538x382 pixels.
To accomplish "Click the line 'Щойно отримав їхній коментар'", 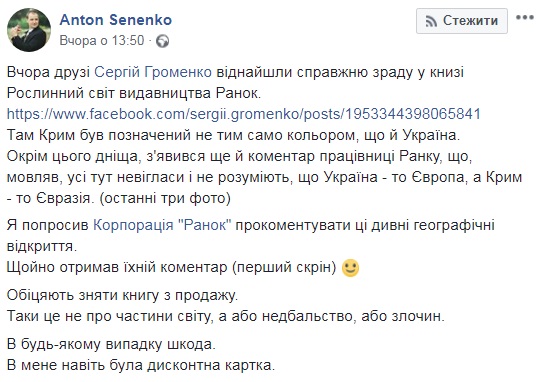I will click(x=172, y=267).
